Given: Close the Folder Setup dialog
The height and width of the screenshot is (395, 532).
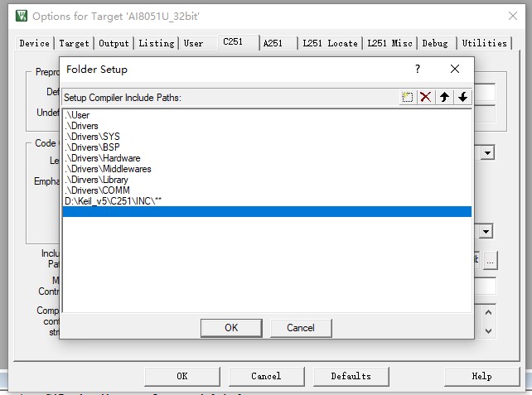Looking at the screenshot, I should 455,70.
